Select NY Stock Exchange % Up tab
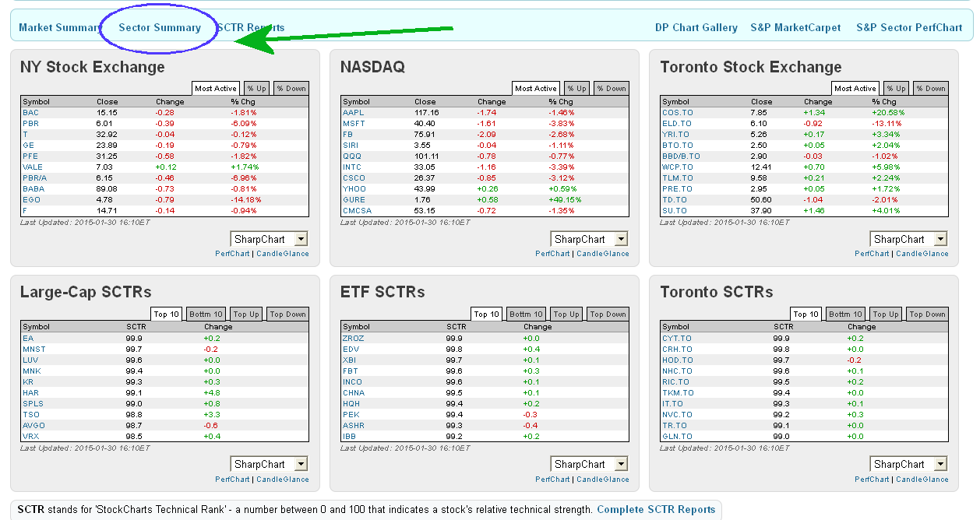980x520 pixels. (x=256, y=88)
